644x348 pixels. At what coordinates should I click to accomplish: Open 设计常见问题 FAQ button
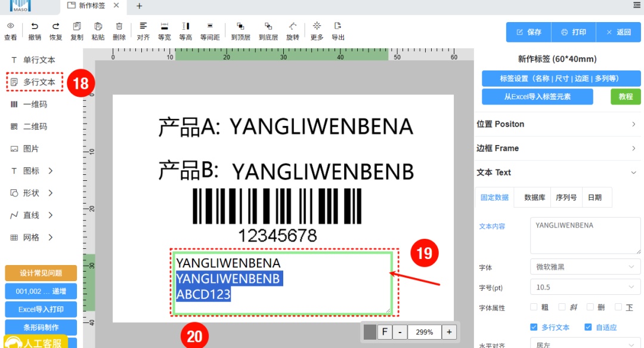(x=41, y=273)
